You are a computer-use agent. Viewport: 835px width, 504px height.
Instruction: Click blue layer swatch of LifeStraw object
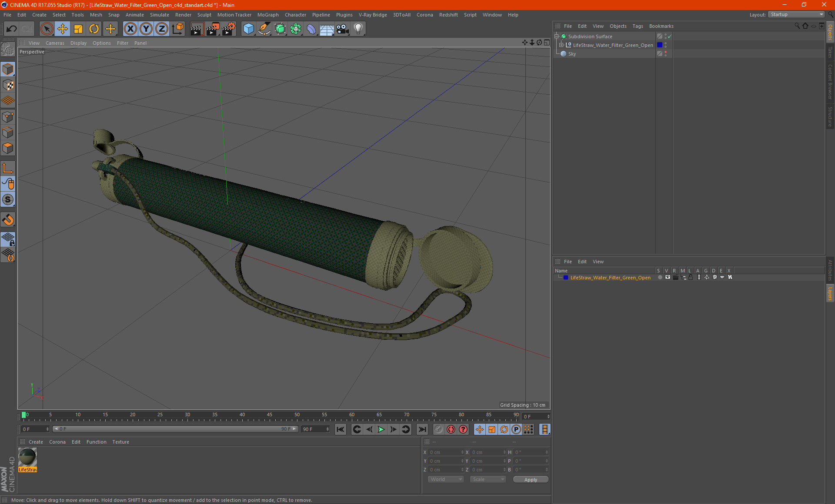[x=660, y=45]
